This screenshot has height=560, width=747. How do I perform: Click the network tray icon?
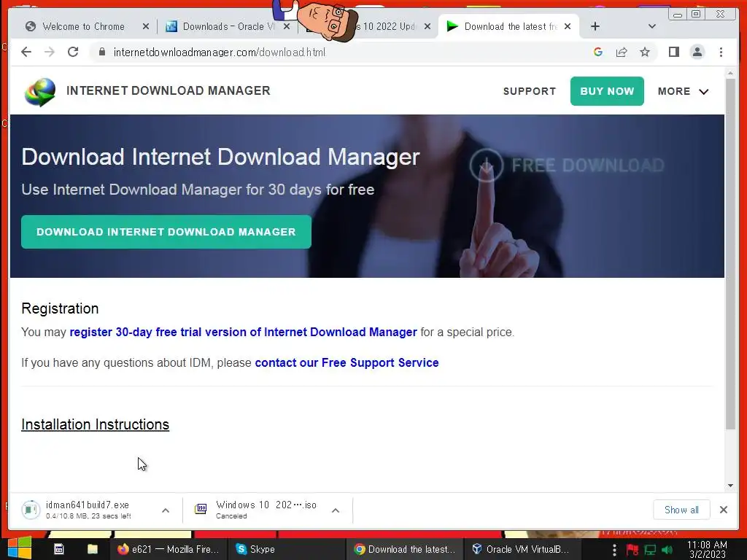click(x=650, y=550)
